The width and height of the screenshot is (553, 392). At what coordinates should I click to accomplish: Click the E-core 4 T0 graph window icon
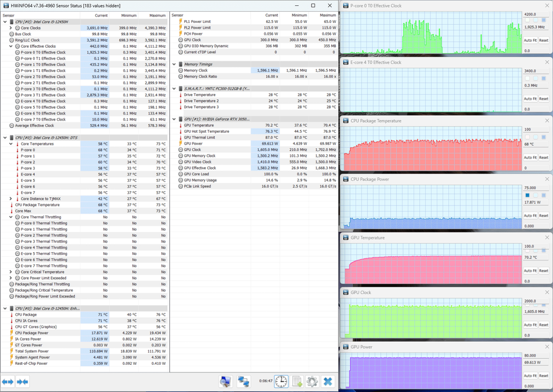click(346, 62)
